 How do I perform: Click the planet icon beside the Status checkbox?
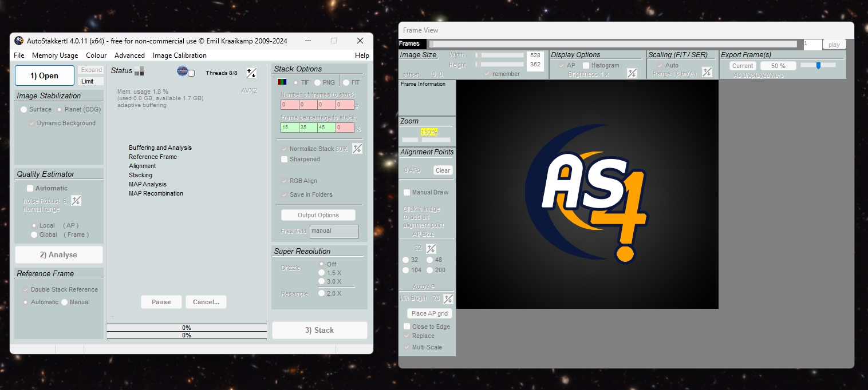click(x=183, y=71)
